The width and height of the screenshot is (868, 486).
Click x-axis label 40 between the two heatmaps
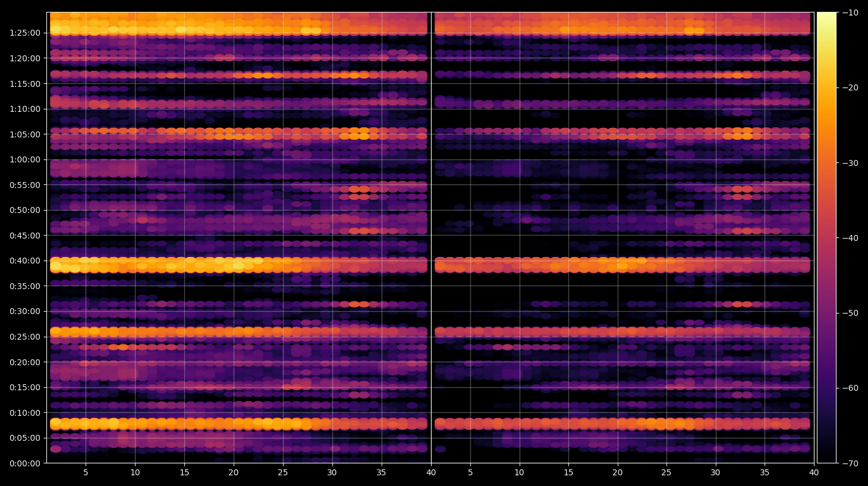tap(431, 473)
